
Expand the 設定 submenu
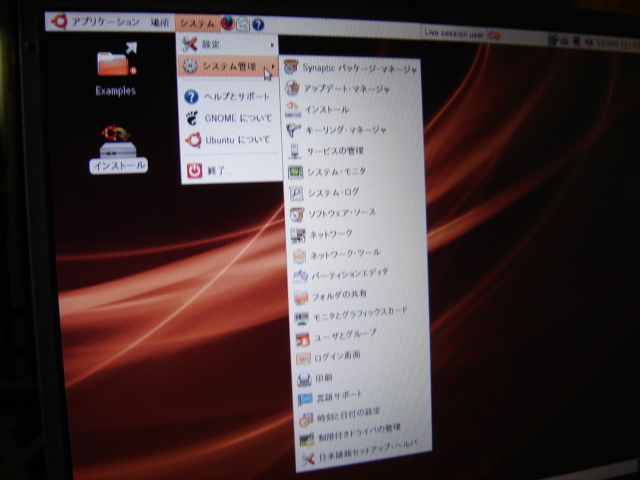click(x=229, y=44)
